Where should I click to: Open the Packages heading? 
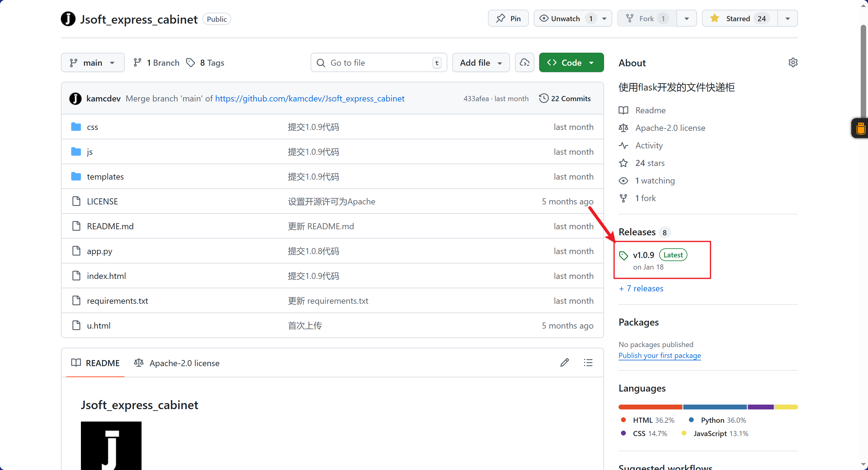tap(639, 322)
